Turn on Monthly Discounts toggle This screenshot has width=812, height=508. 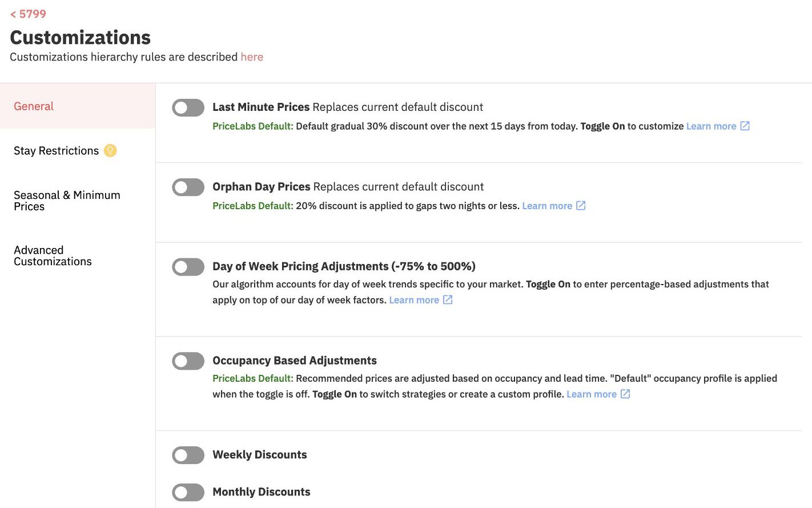pyautogui.click(x=188, y=493)
